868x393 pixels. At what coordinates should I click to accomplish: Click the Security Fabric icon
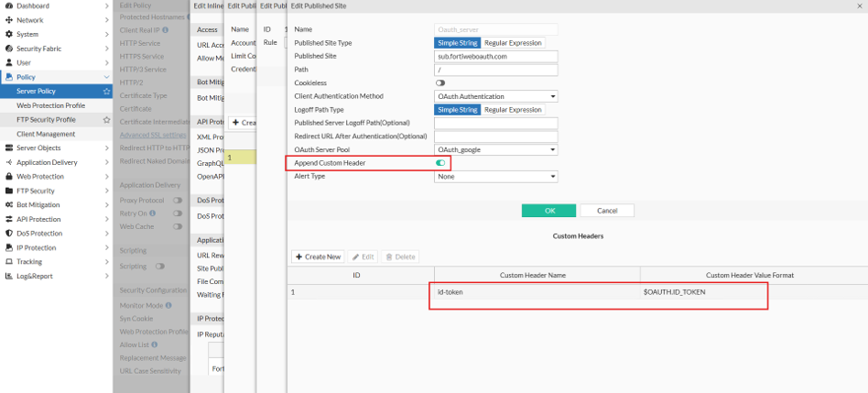click(x=8, y=49)
